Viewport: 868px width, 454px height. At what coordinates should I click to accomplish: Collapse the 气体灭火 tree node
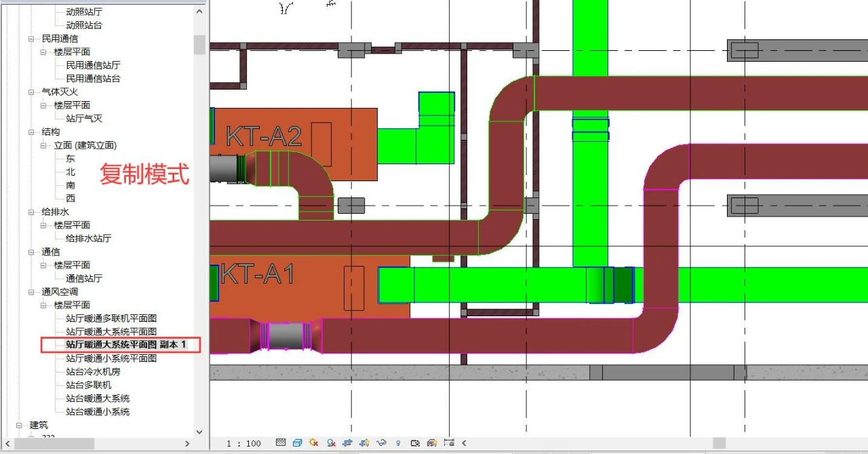coord(31,92)
